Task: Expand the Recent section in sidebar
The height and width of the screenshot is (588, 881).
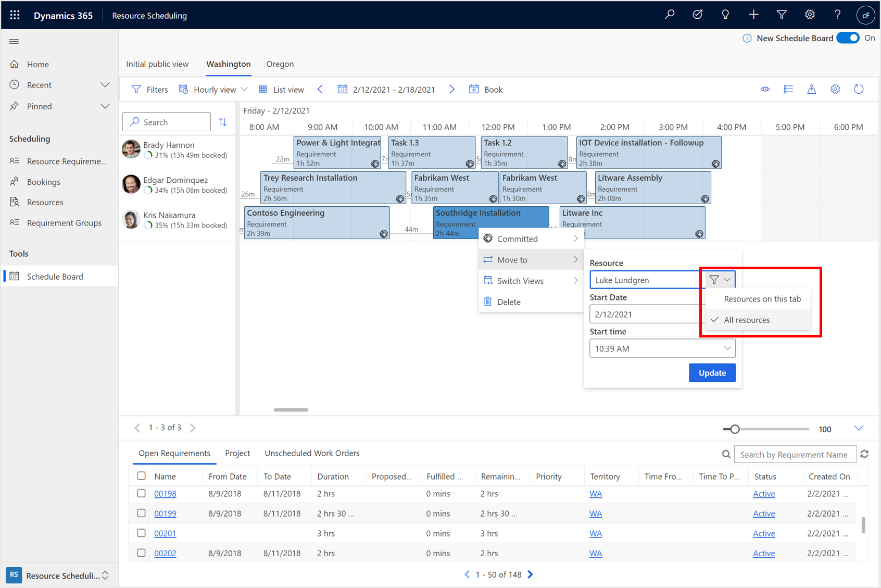Action: click(105, 85)
